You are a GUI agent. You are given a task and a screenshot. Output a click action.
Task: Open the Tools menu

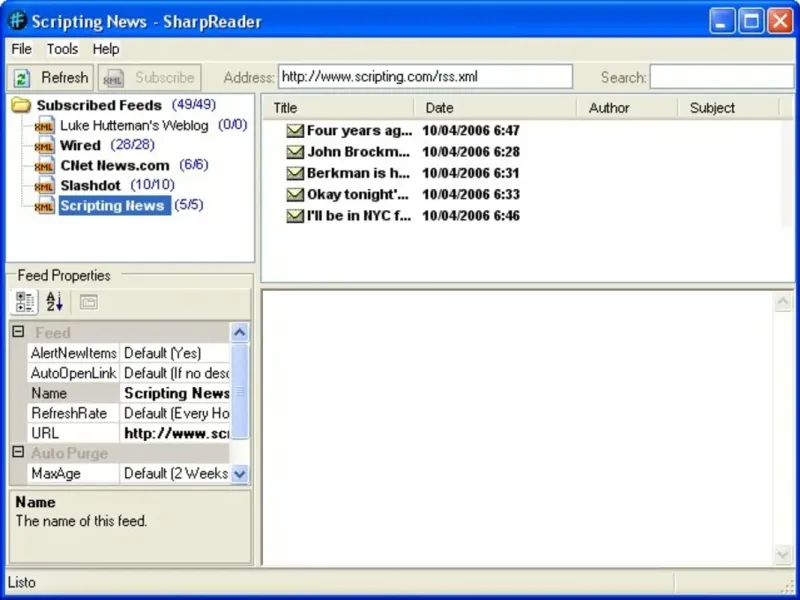pyautogui.click(x=62, y=49)
